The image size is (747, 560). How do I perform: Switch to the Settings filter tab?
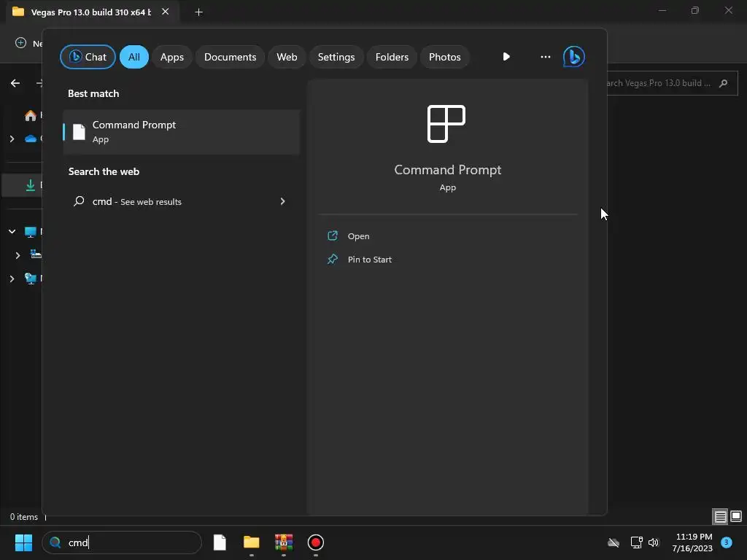tap(336, 57)
